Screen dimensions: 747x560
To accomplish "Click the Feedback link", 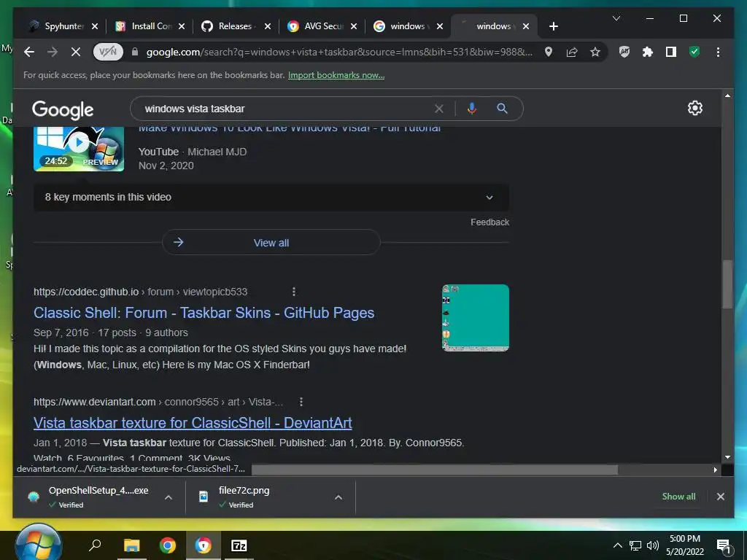I will [x=489, y=222].
